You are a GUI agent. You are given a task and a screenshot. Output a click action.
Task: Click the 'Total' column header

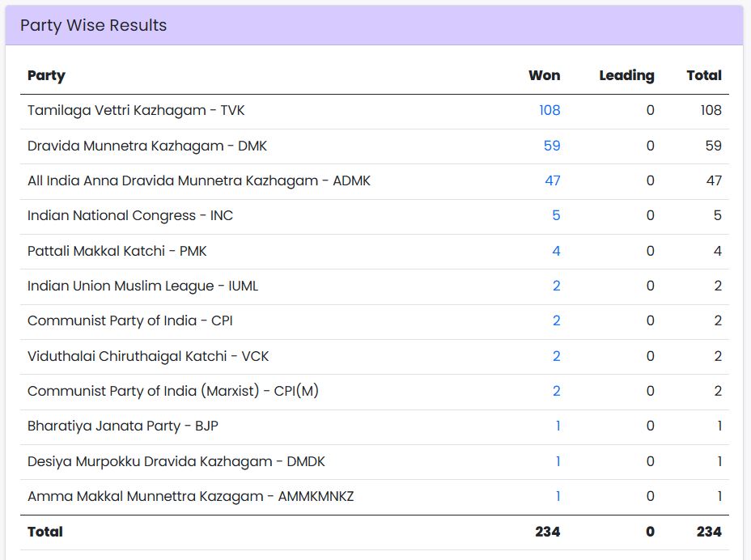[703, 75]
